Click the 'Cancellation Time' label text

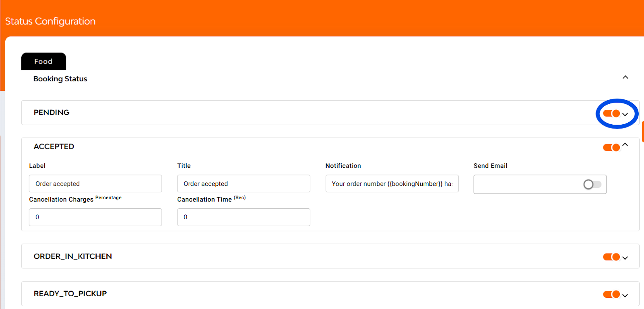pyautogui.click(x=204, y=200)
